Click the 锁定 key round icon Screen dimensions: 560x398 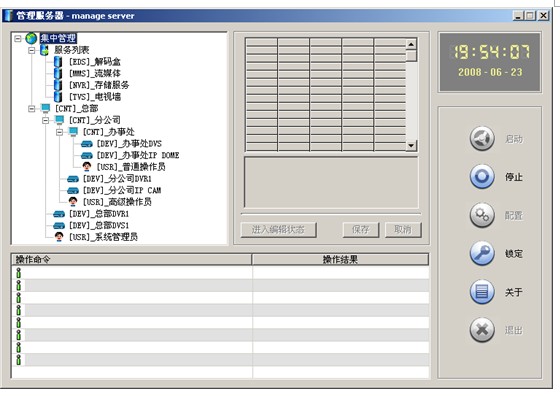click(x=482, y=253)
